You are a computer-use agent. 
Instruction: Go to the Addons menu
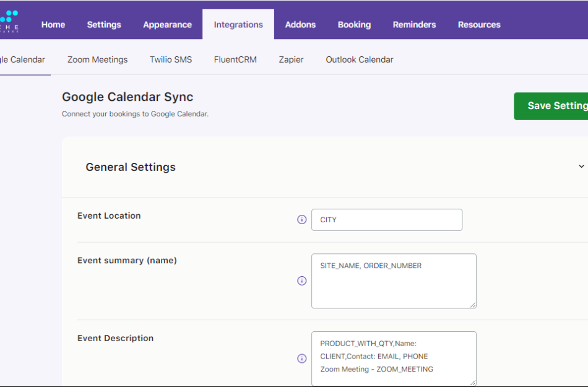pos(300,24)
